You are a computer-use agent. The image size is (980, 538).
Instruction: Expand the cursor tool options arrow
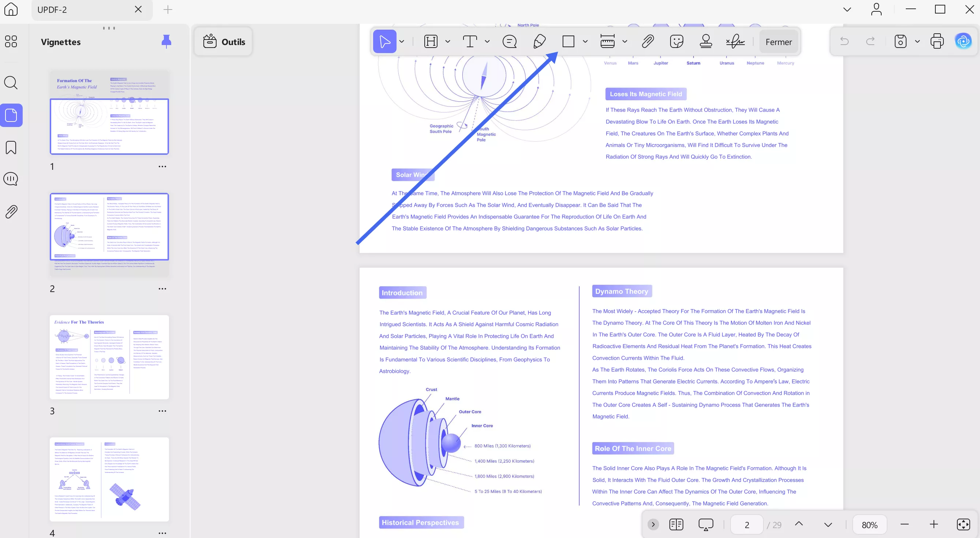click(402, 41)
